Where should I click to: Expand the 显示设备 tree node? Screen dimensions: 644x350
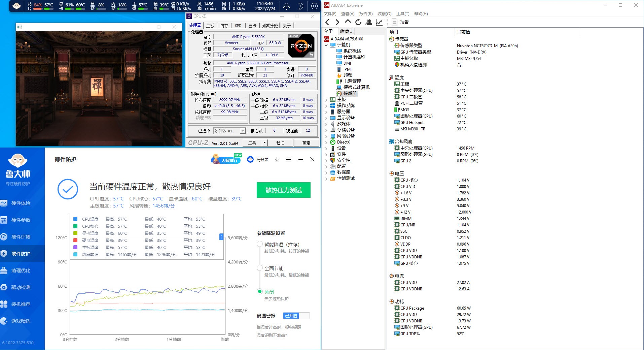[x=326, y=118]
